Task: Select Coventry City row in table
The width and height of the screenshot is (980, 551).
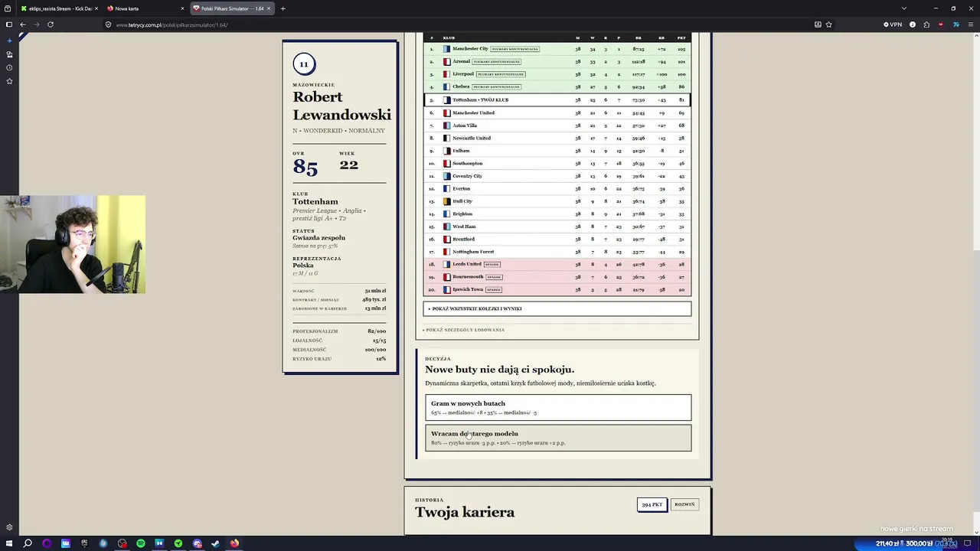Action: [557, 176]
